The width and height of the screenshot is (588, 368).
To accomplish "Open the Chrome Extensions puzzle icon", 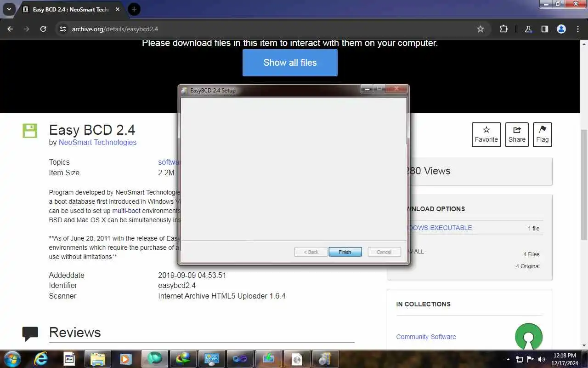I will tap(503, 29).
